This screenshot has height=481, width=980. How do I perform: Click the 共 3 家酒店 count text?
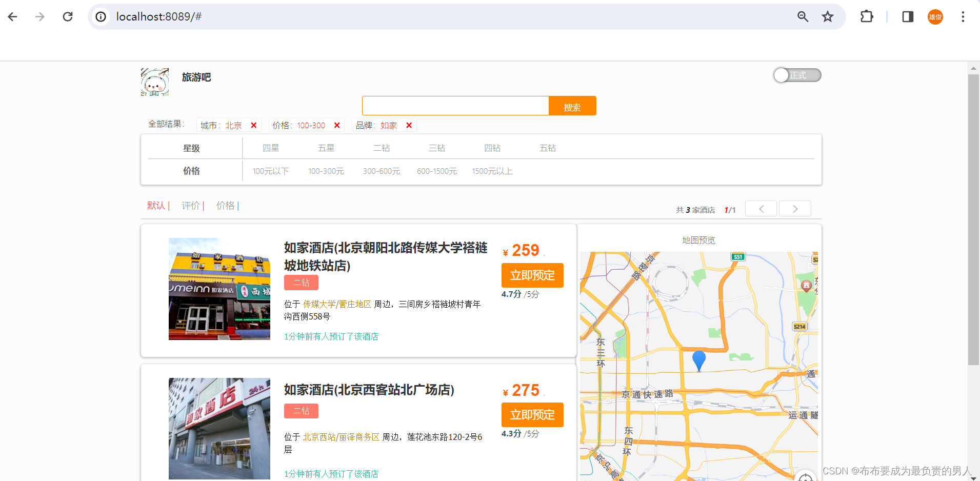pyautogui.click(x=695, y=210)
